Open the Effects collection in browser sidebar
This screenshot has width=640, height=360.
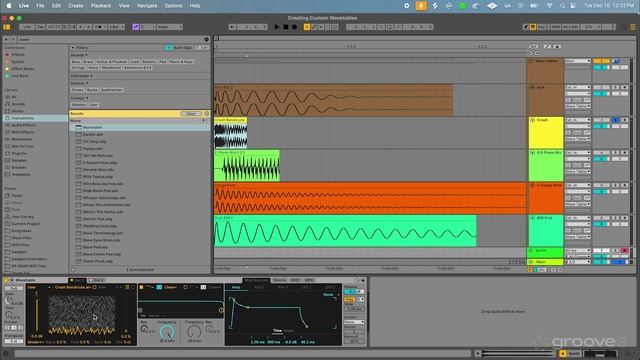pos(18,55)
